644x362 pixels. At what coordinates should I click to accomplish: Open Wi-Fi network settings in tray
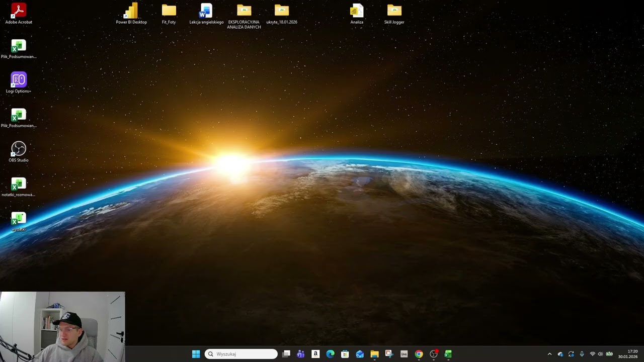coord(593,354)
